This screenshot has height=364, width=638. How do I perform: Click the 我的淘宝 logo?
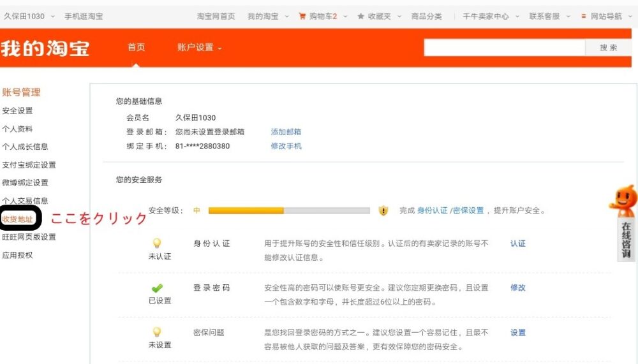point(45,48)
